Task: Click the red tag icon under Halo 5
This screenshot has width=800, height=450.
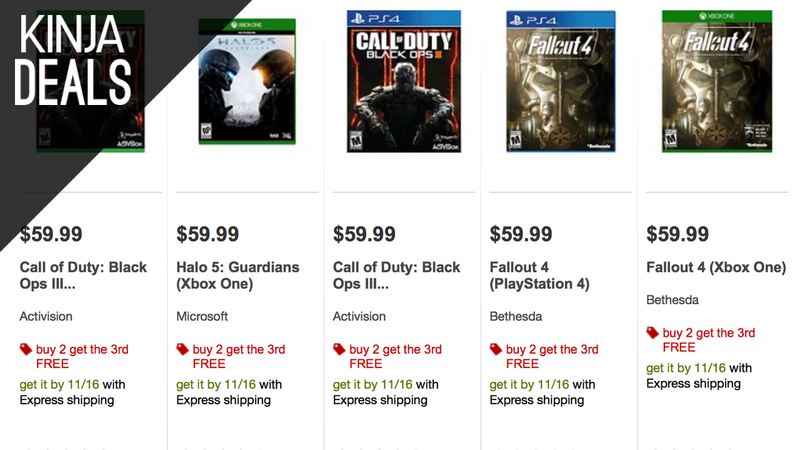Action: tap(183, 349)
